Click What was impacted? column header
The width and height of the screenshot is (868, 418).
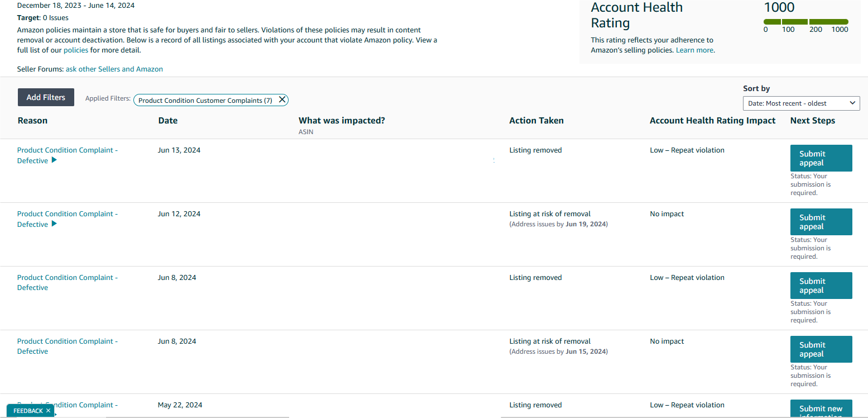342,121
